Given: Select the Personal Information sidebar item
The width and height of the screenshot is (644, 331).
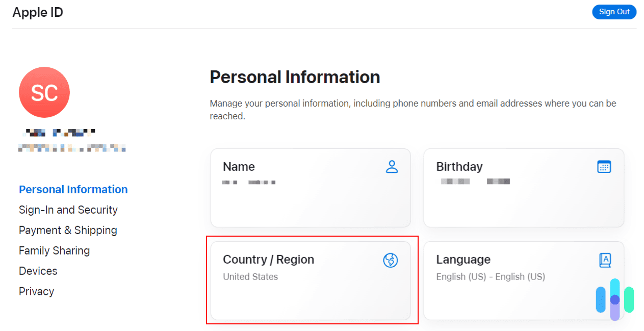Looking at the screenshot, I should point(73,189).
